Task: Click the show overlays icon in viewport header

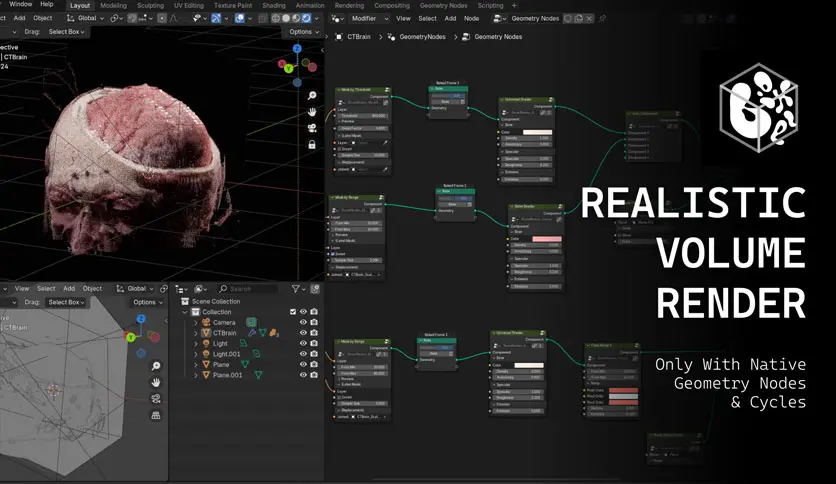Action: pyautogui.click(x=239, y=18)
